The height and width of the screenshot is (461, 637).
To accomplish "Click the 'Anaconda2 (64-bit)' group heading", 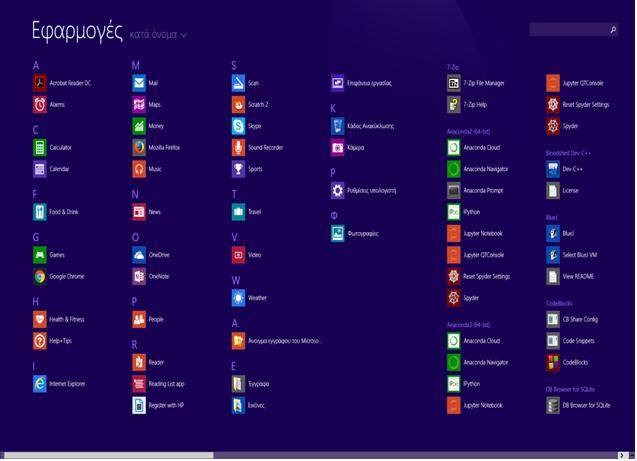I will 468,132.
